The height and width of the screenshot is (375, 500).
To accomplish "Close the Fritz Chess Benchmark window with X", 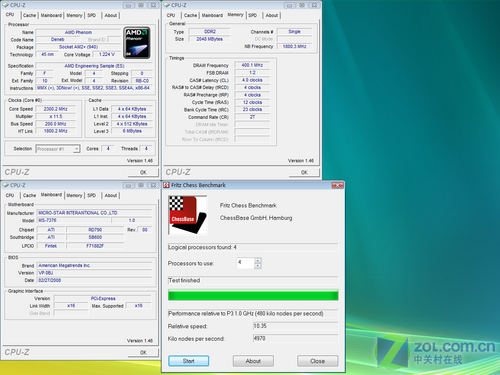I will pyautogui.click(x=337, y=185).
